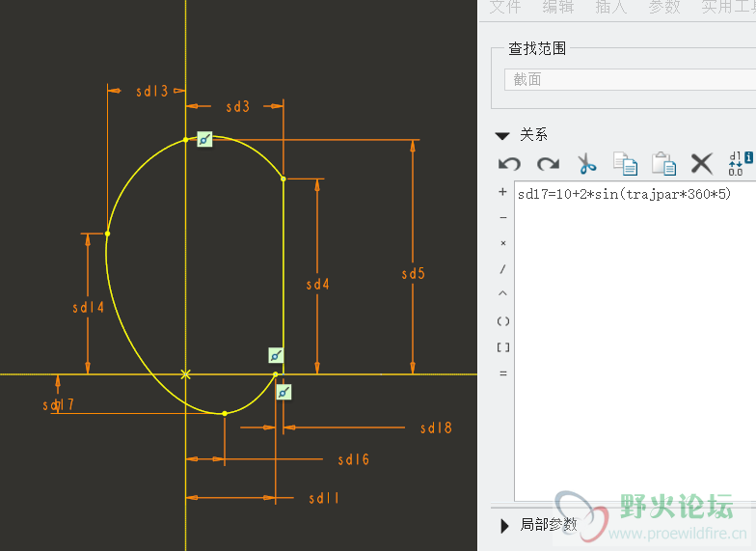
Task: Select the sd17 dimension label in sketch
Action: tap(59, 405)
